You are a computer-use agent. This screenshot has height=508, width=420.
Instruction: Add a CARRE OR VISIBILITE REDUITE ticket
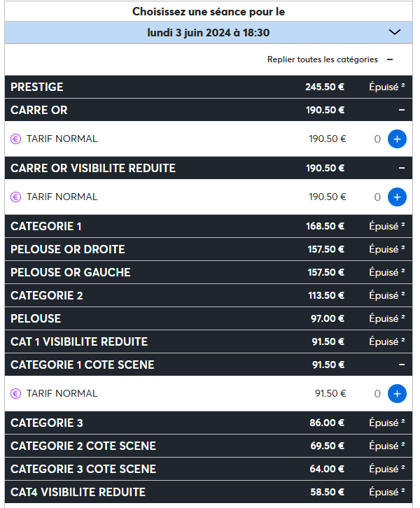tap(397, 197)
